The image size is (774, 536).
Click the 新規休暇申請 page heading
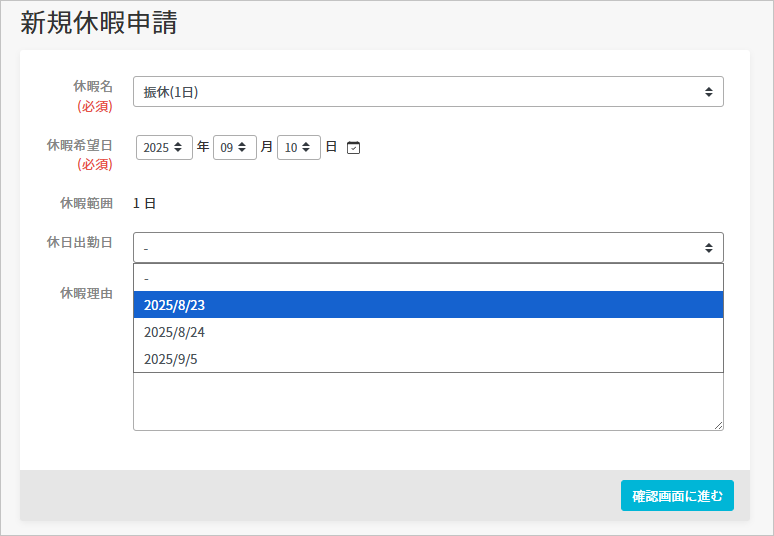(99, 24)
